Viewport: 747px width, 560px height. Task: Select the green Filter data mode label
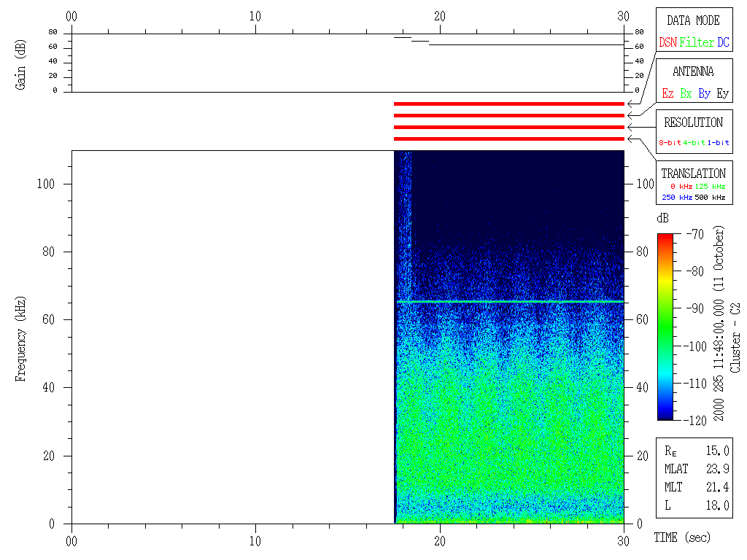click(x=697, y=43)
